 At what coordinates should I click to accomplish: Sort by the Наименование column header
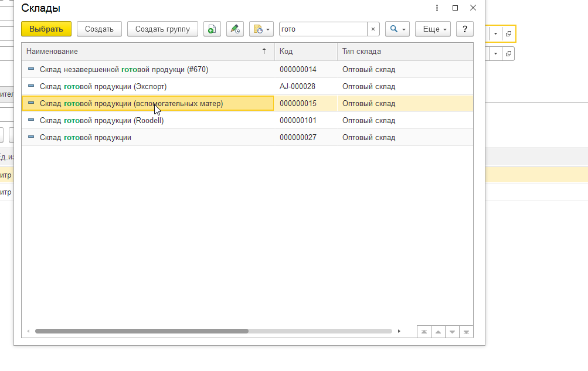(x=148, y=52)
